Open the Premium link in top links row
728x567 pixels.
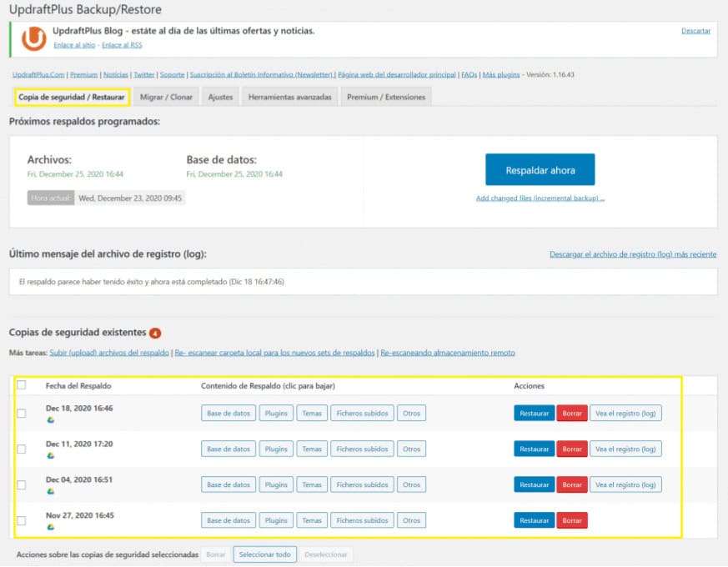(x=83, y=75)
